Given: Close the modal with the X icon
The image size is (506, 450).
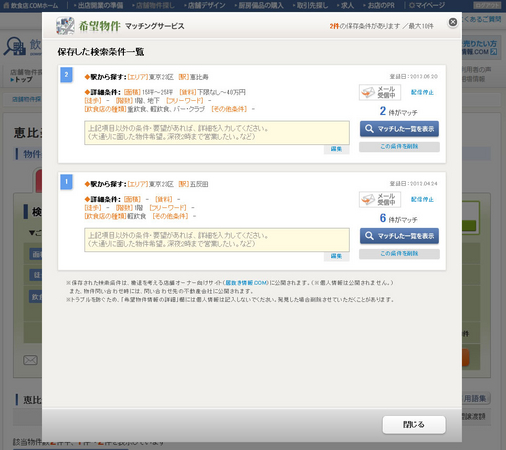Looking at the screenshot, I should [x=453, y=22].
